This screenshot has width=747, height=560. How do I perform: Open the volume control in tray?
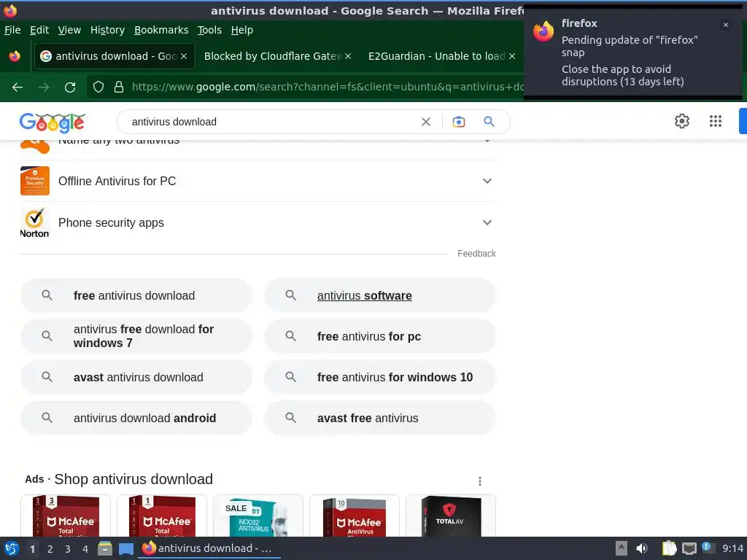tap(642, 548)
